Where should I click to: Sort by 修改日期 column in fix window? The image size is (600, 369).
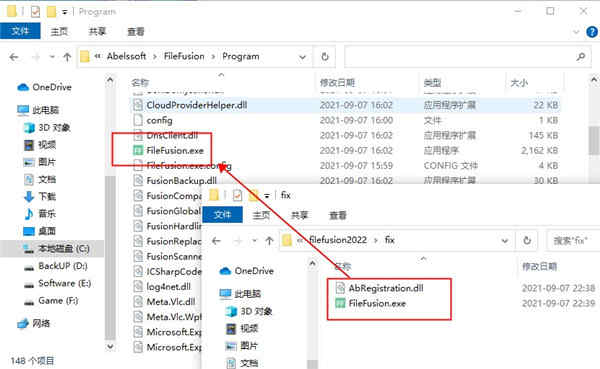point(540,266)
